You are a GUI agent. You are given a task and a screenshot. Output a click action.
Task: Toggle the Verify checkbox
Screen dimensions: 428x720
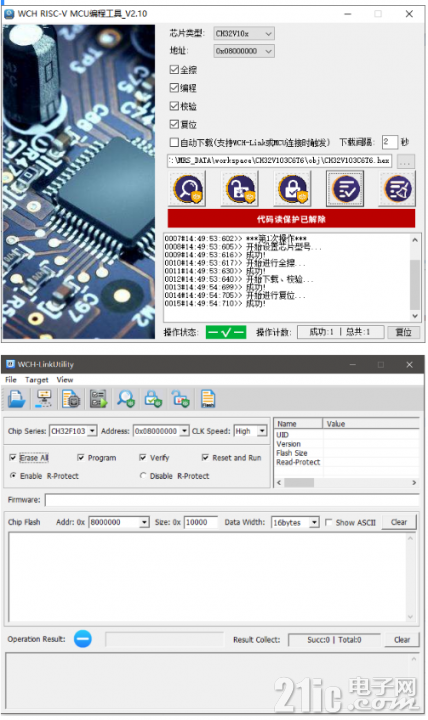(143, 458)
